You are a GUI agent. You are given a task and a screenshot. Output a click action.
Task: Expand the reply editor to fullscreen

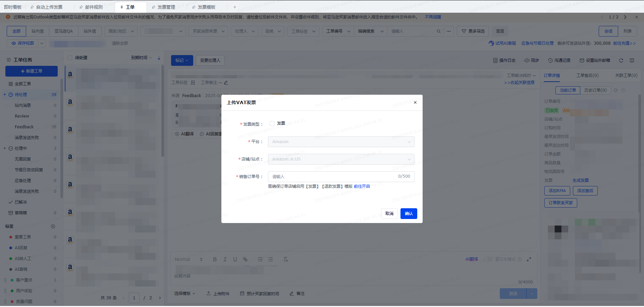(x=529, y=259)
